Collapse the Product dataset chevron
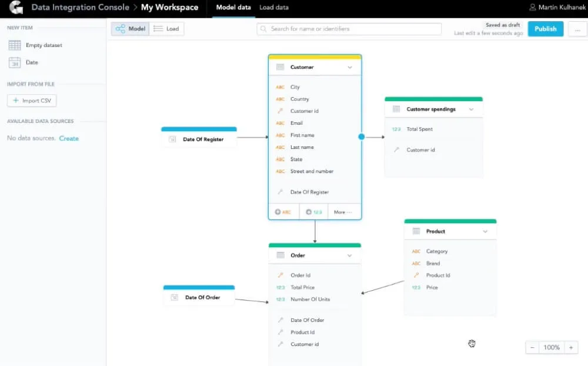The image size is (588, 366). [486, 231]
